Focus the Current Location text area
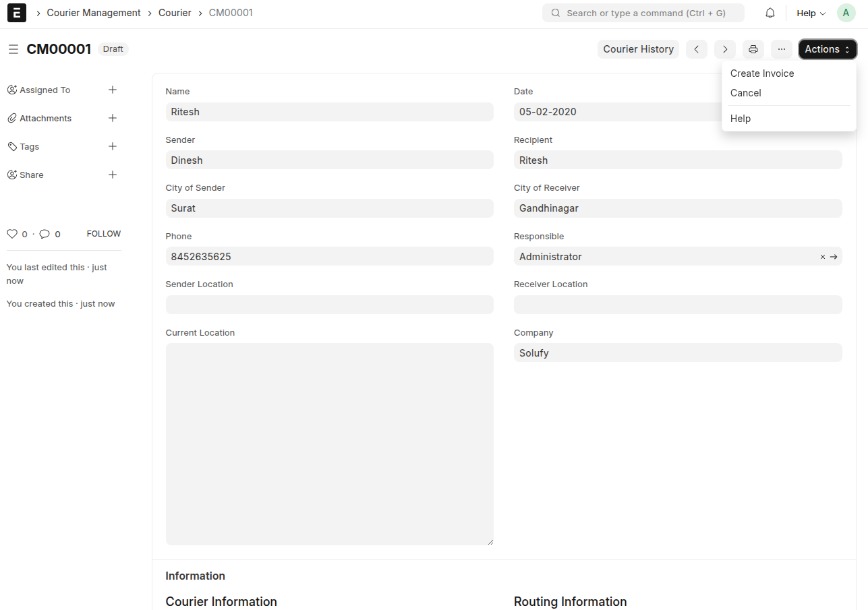The height and width of the screenshot is (610, 868). [x=330, y=444]
